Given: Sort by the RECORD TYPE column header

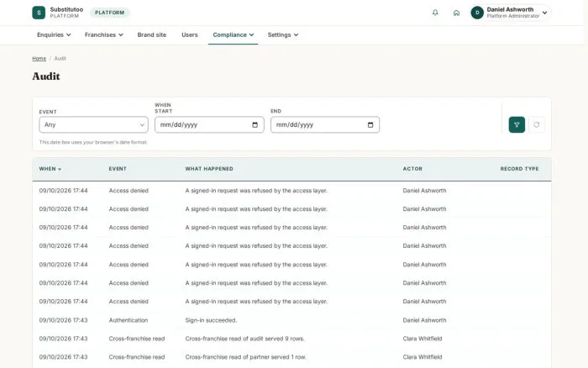Looking at the screenshot, I should (x=519, y=169).
